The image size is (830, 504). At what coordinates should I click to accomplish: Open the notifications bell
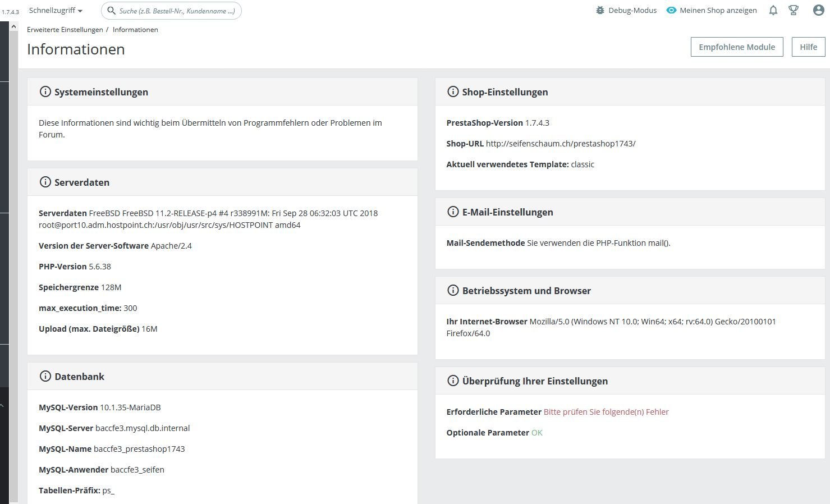[773, 10]
